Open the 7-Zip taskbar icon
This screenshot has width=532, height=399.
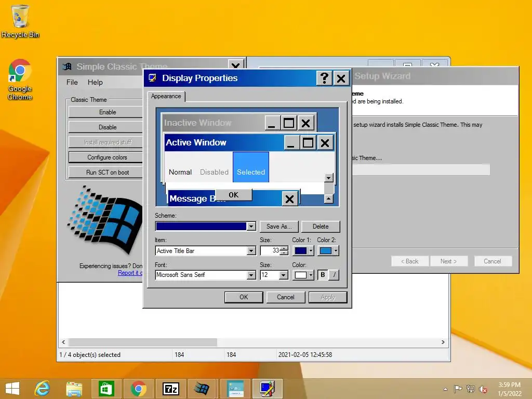tap(170, 389)
